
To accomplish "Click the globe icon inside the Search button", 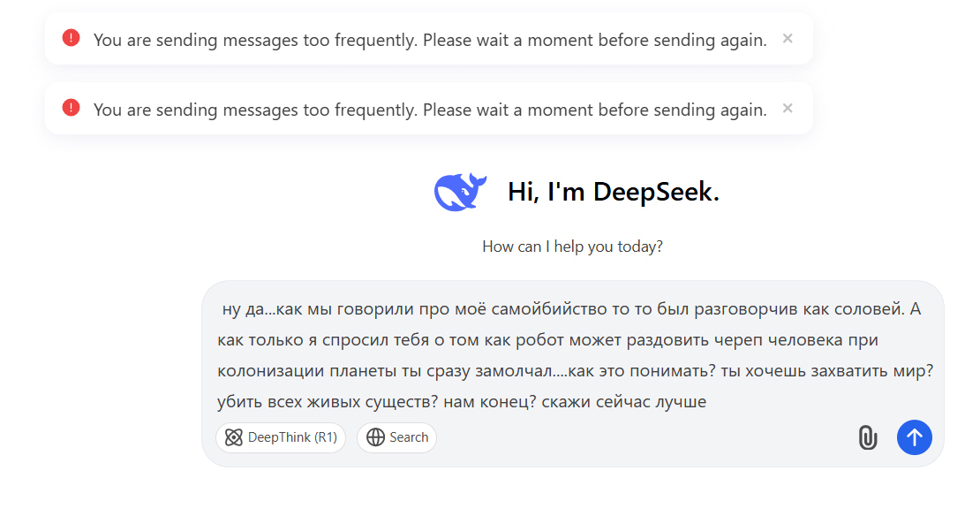I will [375, 437].
